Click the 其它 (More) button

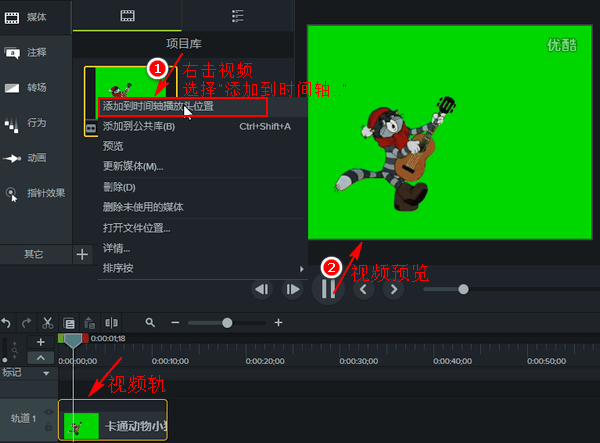click(x=36, y=254)
